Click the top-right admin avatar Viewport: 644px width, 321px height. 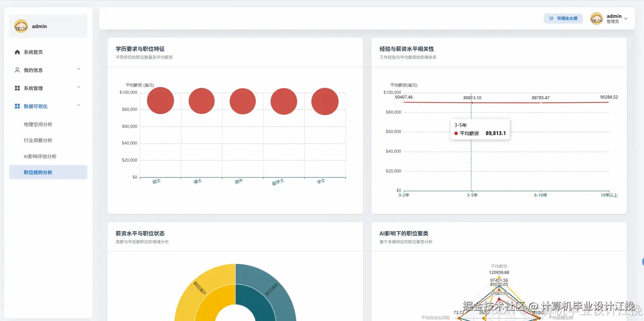[x=597, y=18]
